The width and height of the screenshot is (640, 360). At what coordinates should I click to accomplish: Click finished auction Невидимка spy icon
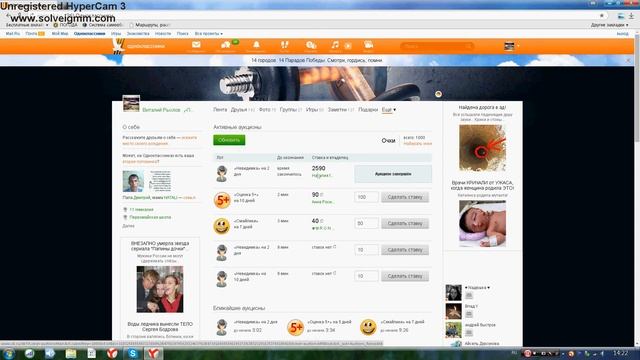(222, 173)
